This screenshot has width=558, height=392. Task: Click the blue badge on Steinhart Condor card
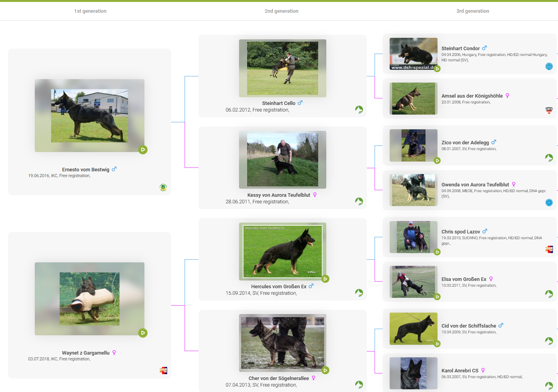tap(549, 66)
